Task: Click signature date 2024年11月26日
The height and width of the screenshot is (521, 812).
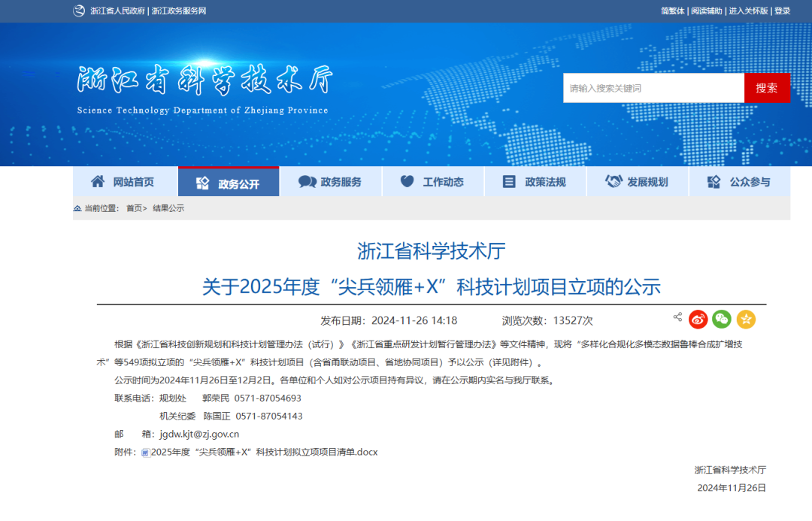Action: pos(732,488)
